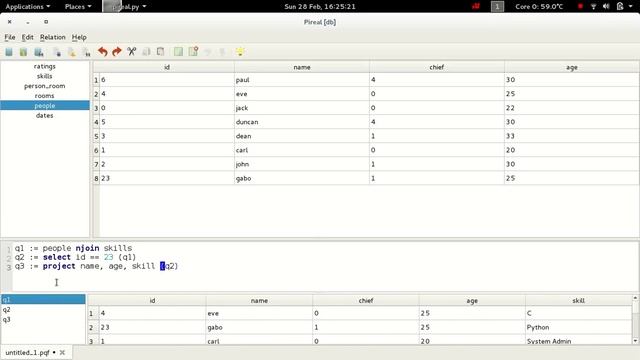Click the Paste clipboard icon

(x=161, y=51)
